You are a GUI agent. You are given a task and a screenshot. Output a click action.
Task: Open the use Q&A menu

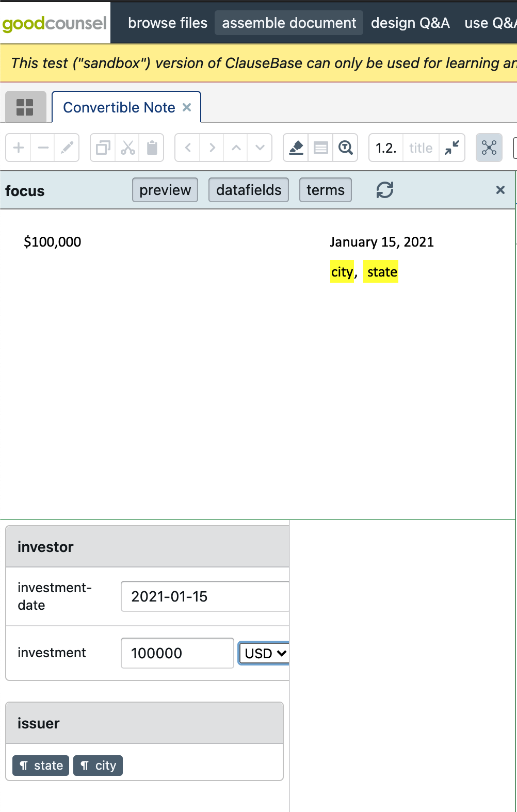(490, 23)
